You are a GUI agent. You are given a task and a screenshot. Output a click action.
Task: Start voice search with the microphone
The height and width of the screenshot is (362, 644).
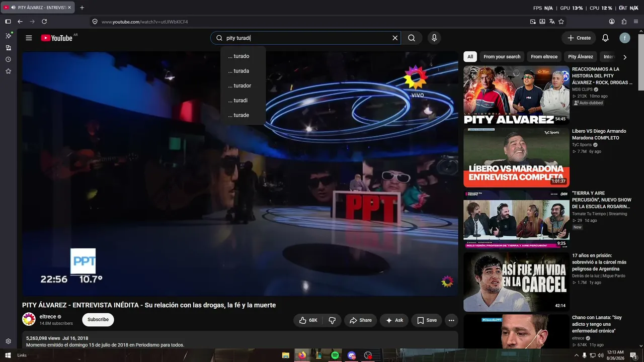pos(434,38)
